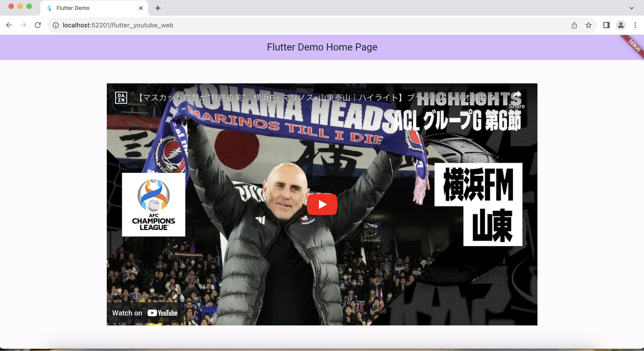Image resolution: width=644 pixels, height=351 pixels.
Task: Toggle Chrome's side panel
Action: click(x=606, y=25)
